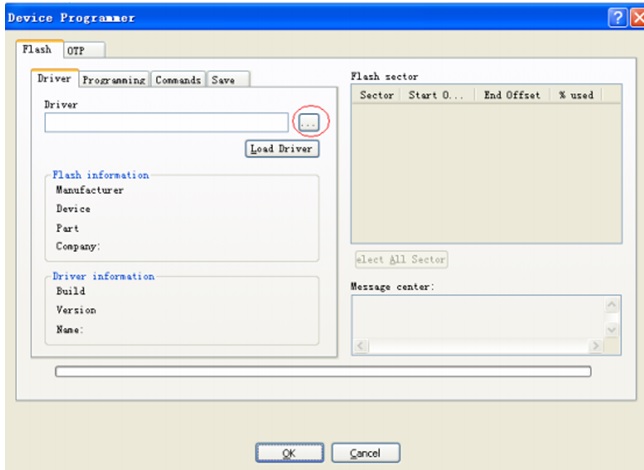The height and width of the screenshot is (470, 644).
Task: Click the Device label in Flash information
Action: 73,209
